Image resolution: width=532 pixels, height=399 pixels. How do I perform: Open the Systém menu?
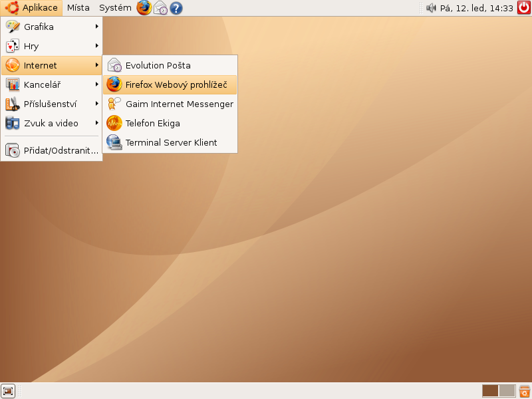pyautogui.click(x=115, y=8)
